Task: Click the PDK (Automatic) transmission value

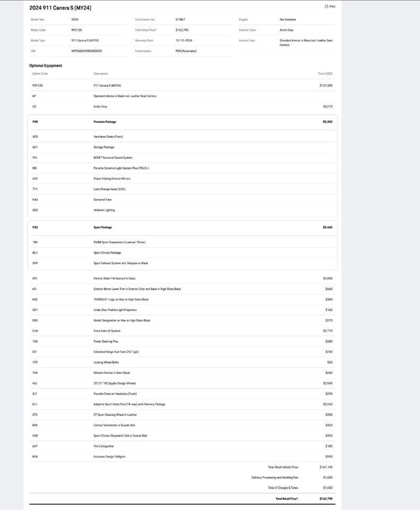Action: coord(186,51)
